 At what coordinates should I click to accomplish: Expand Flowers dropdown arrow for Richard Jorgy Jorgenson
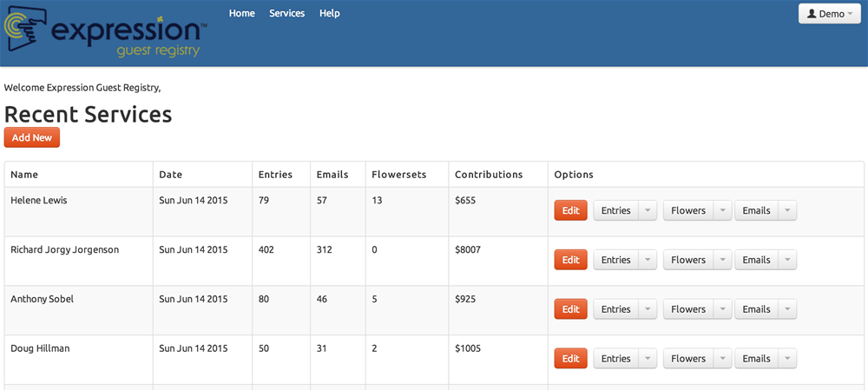click(x=723, y=260)
